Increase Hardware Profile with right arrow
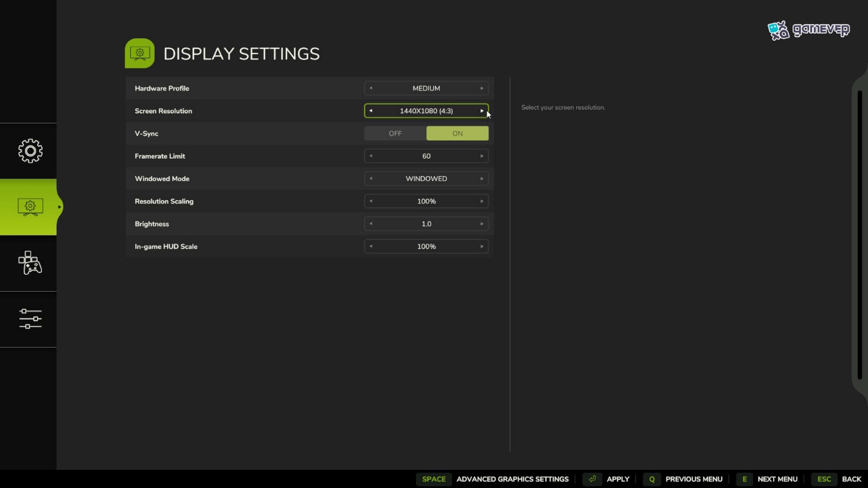 coord(482,88)
